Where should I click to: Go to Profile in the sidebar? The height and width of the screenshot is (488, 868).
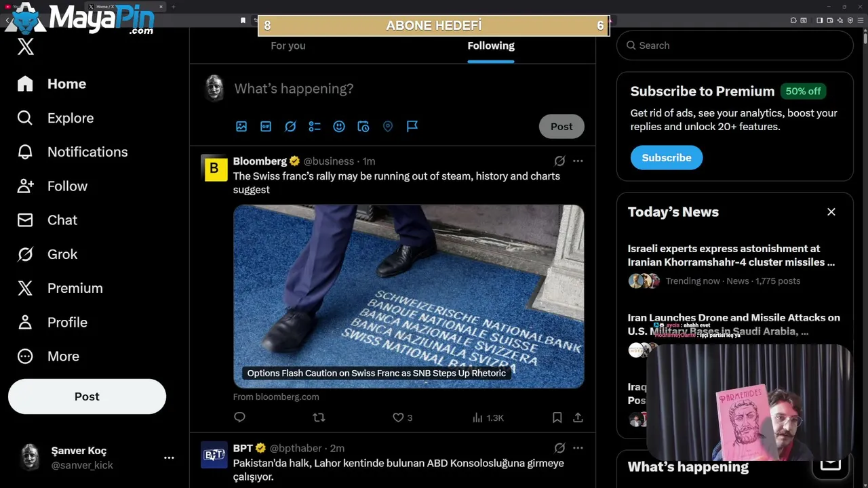pos(52,322)
